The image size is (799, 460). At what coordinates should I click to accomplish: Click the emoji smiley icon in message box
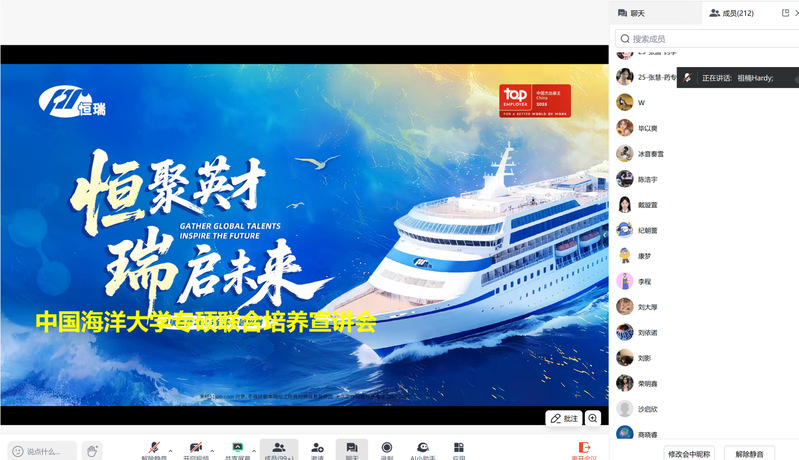coord(18,451)
